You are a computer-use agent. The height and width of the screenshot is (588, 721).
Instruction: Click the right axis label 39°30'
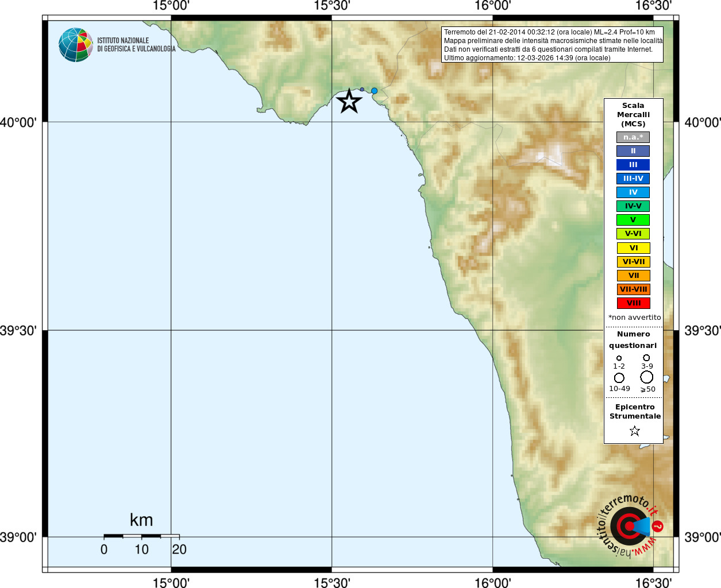(703, 331)
